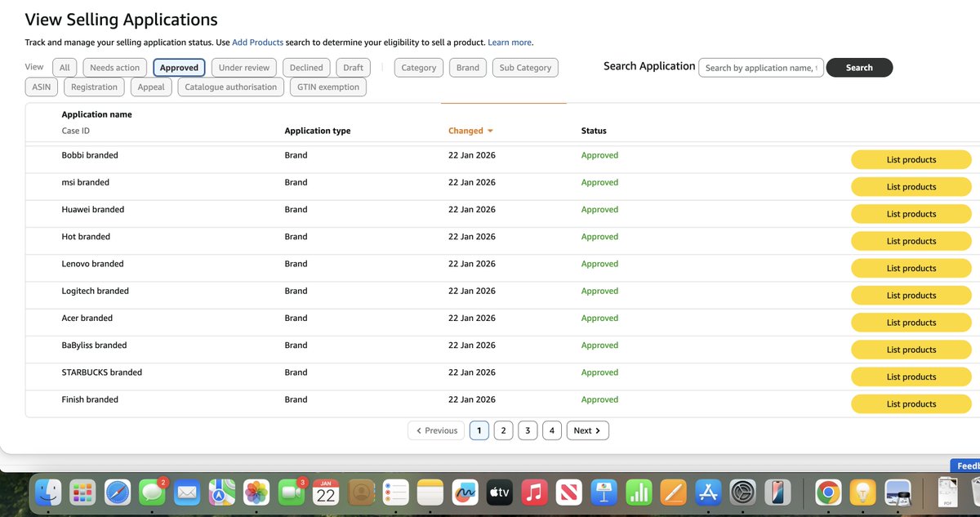The height and width of the screenshot is (517, 980).
Task: Launch Safari from the dock
Action: (118, 492)
